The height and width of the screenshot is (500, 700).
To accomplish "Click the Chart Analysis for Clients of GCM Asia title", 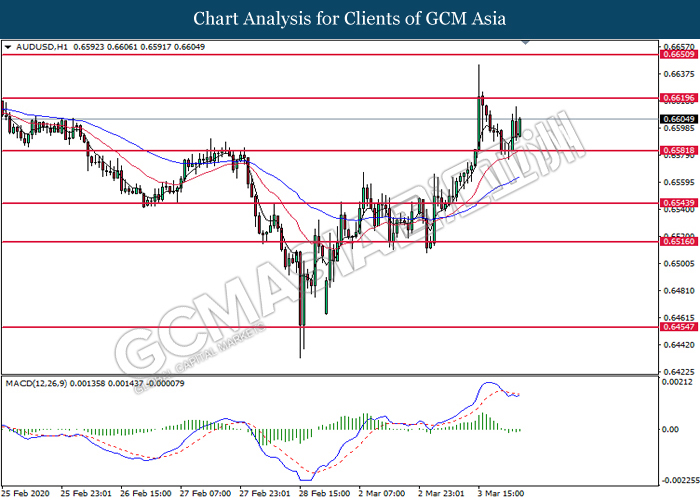I will (x=350, y=19).
